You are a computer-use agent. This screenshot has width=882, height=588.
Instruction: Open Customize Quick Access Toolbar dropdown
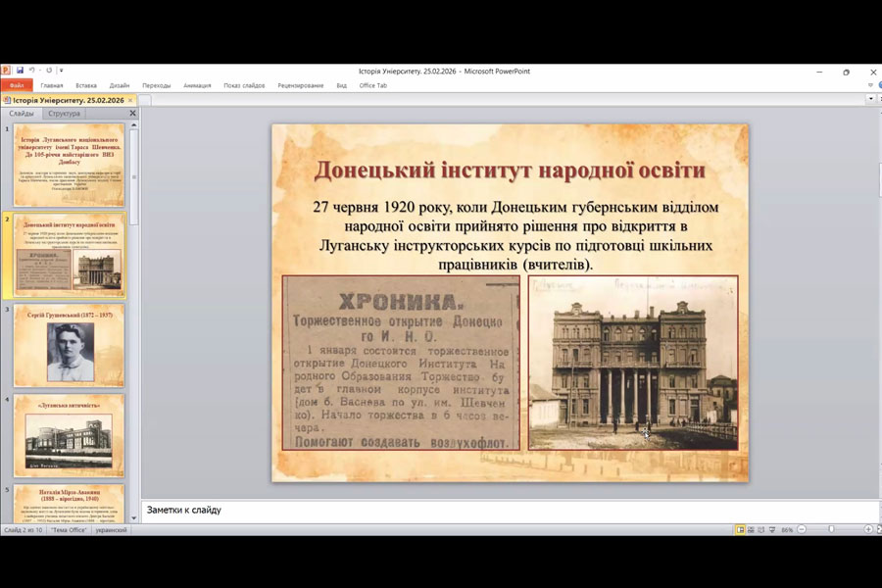(x=62, y=71)
